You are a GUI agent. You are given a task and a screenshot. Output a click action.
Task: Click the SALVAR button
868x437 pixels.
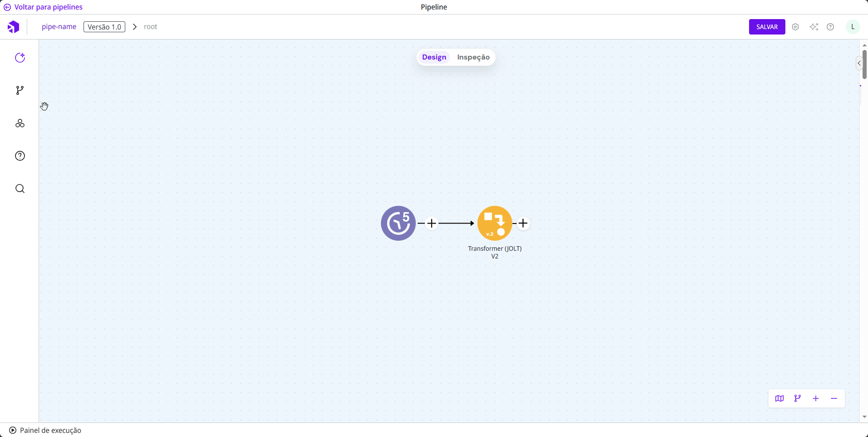pyautogui.click(x=767, y=27)
